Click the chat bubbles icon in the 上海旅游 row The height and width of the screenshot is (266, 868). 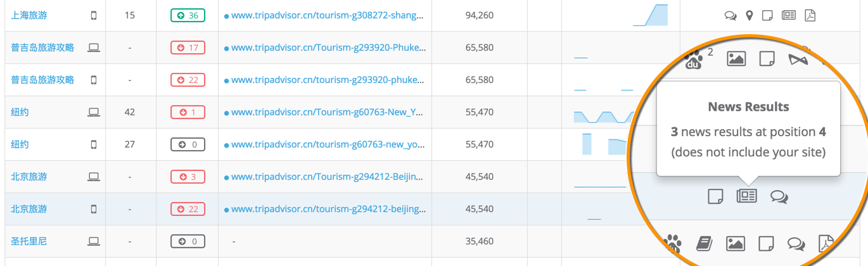(731, 15)
